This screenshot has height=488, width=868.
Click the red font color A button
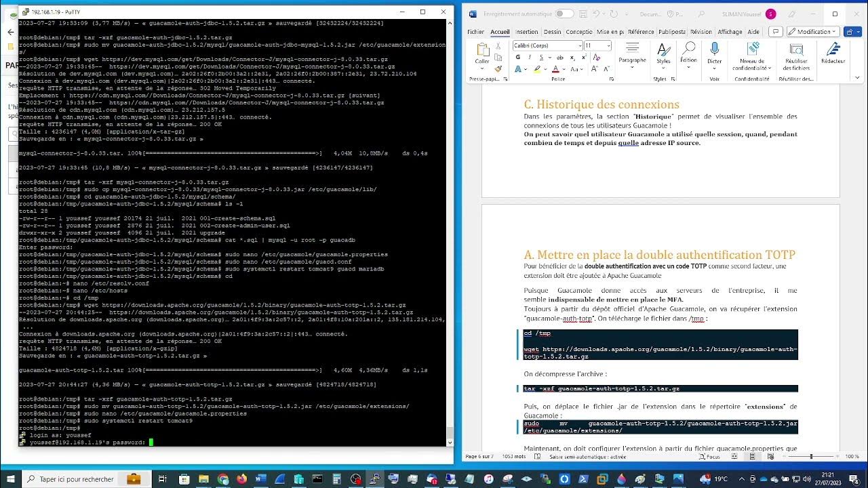pyautogui.click(x=555, y=68)
